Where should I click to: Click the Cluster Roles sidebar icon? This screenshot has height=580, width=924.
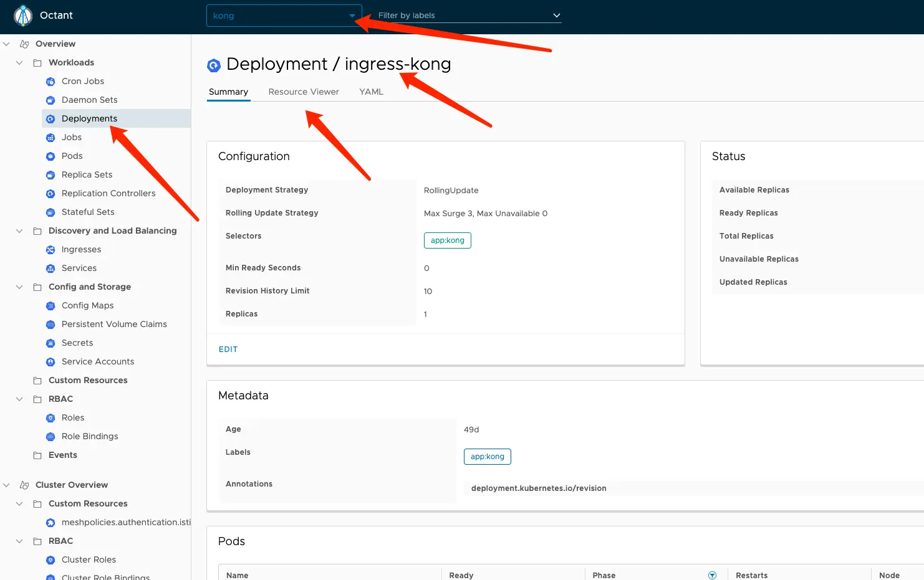point(51,560)
